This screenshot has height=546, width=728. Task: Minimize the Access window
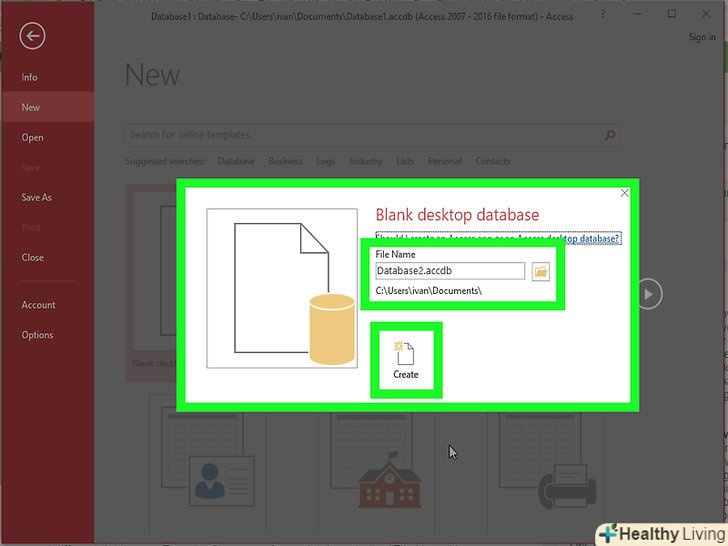pyautogui.click(x=637, y=14)
